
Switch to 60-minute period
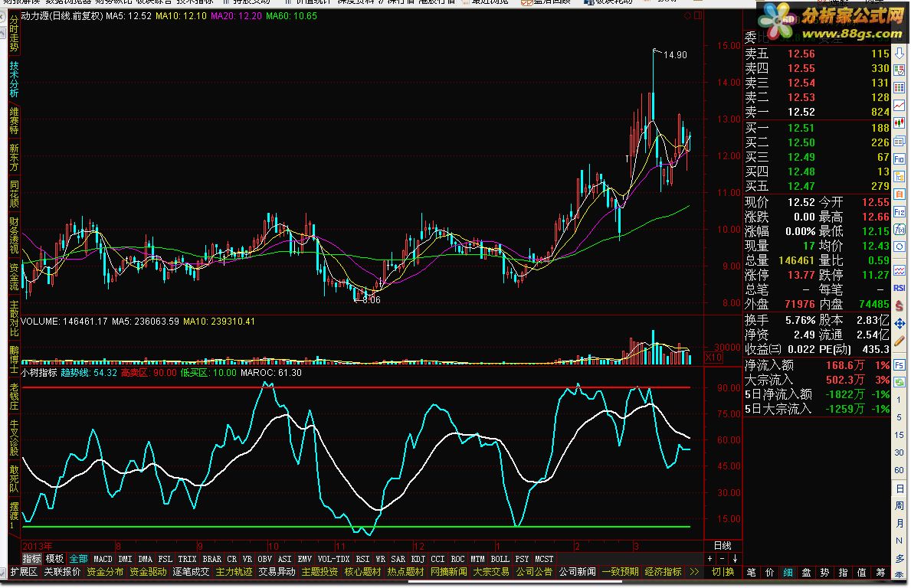click(x=900, y=469)
